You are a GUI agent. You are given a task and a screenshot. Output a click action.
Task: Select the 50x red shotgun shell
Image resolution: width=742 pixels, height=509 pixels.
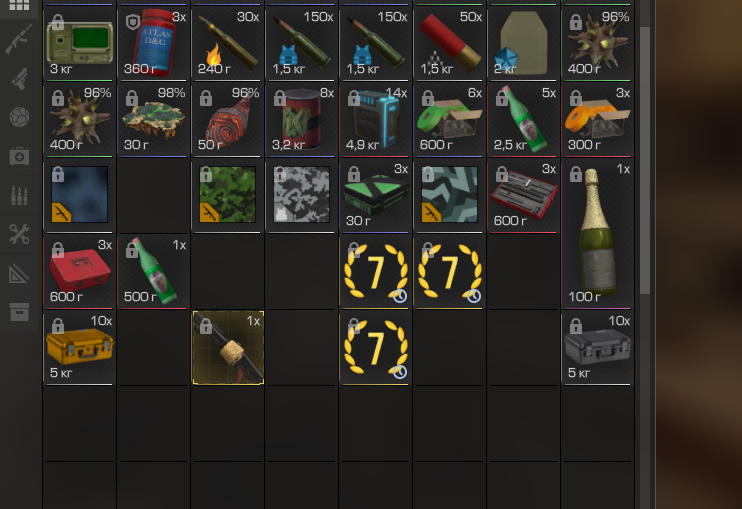point(450,43)
